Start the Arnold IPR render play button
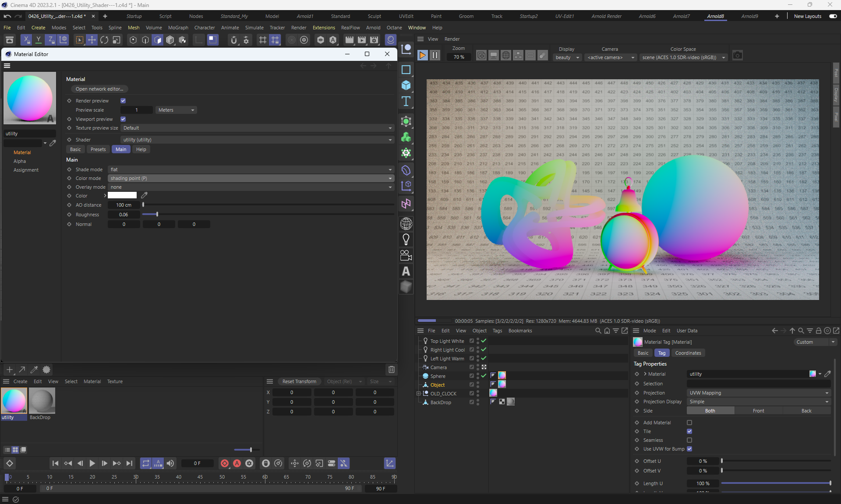The width and height of the screenshot is (841, 504). [422, 55]
